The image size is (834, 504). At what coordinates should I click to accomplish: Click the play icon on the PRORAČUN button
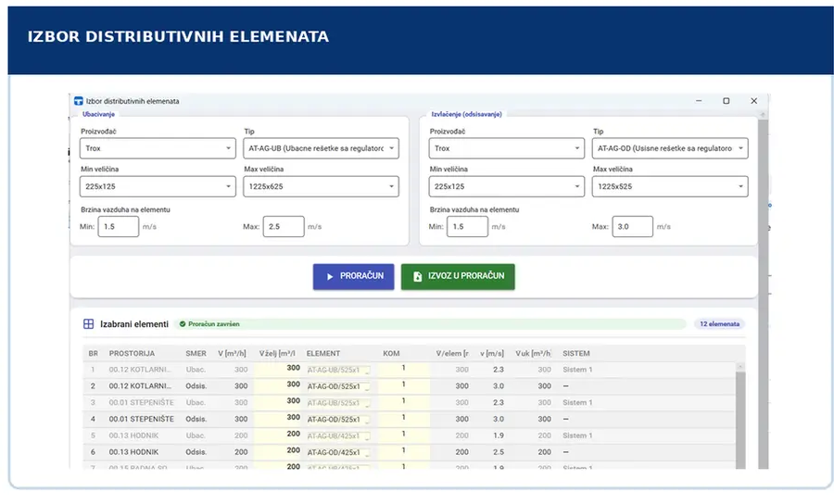click(x=330, y=276)
